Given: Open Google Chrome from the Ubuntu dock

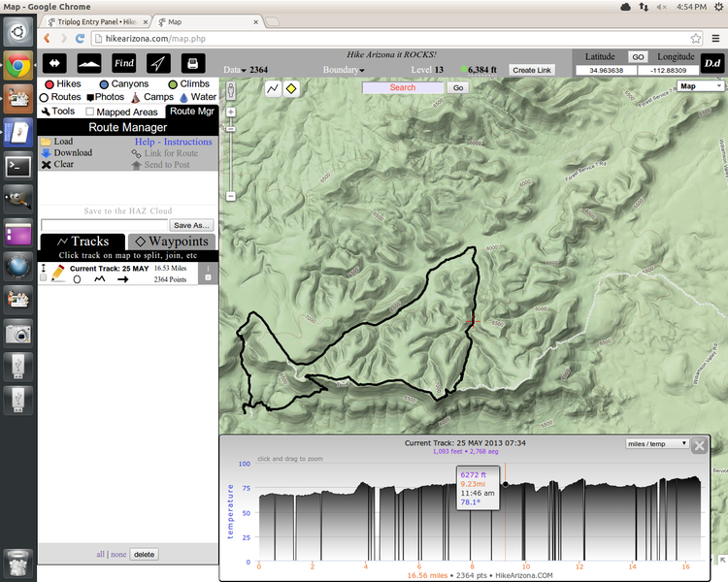Looking at the screenshot, I should tap(18, 65).
